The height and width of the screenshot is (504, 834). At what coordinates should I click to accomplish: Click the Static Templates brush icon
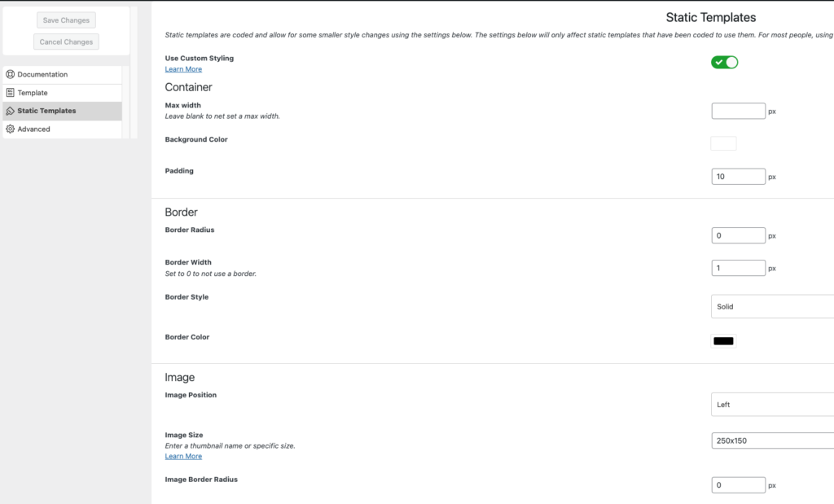10,111
